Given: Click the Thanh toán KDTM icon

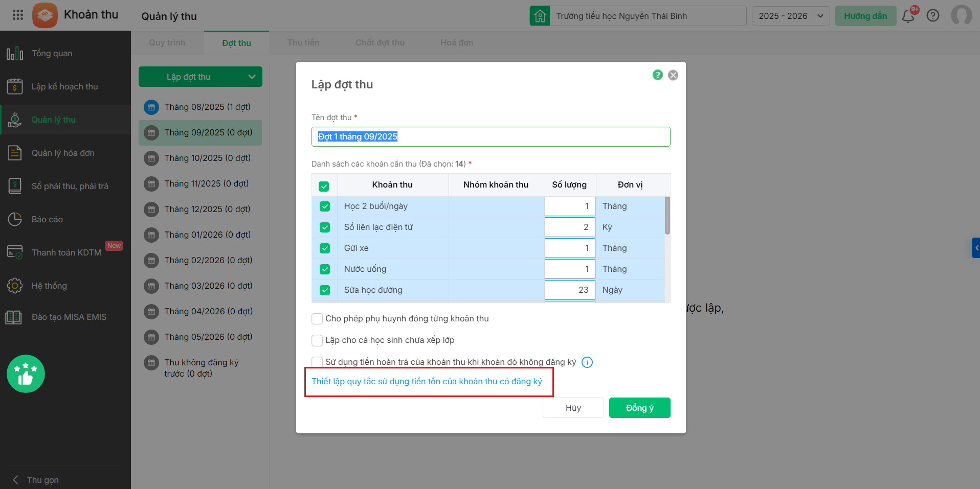Looking at the screenshot, I should (x=15, y=252).
